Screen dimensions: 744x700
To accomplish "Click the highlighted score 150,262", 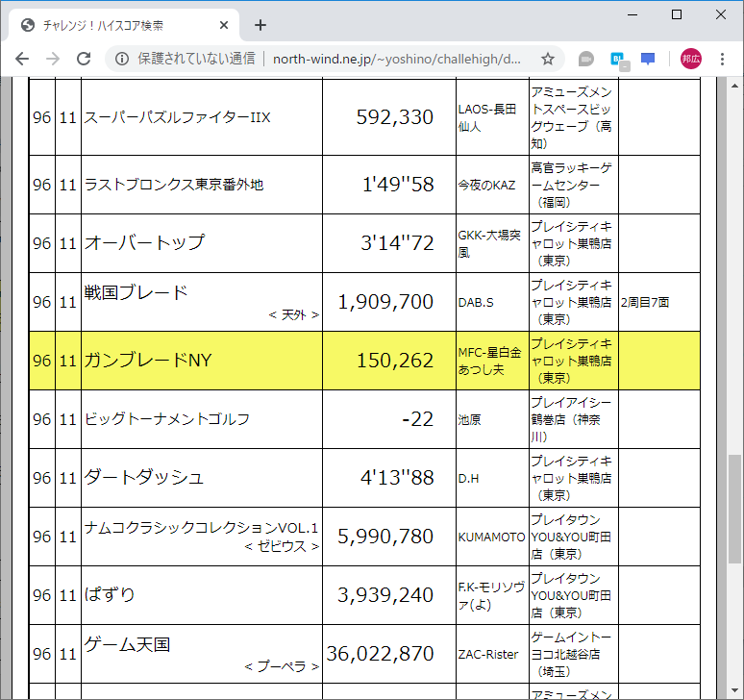I will coord(394,361).
